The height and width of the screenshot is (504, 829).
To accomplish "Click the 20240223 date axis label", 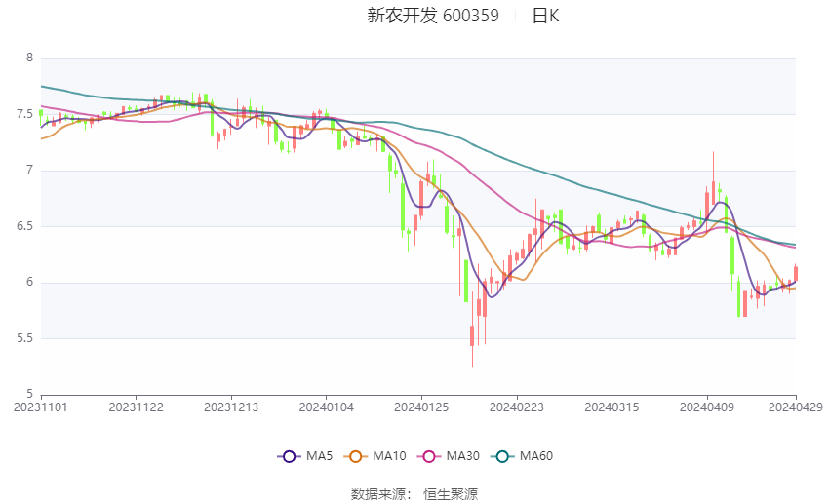I will 517,407.
